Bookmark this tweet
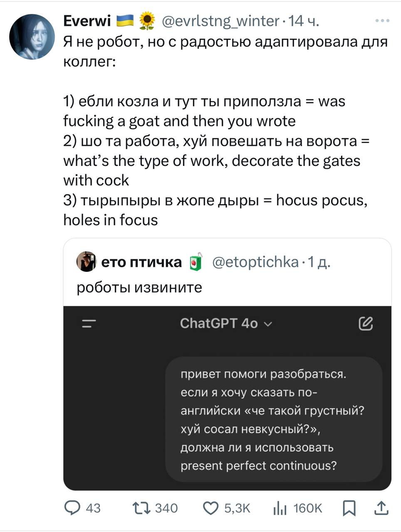 tap(349, 508)
